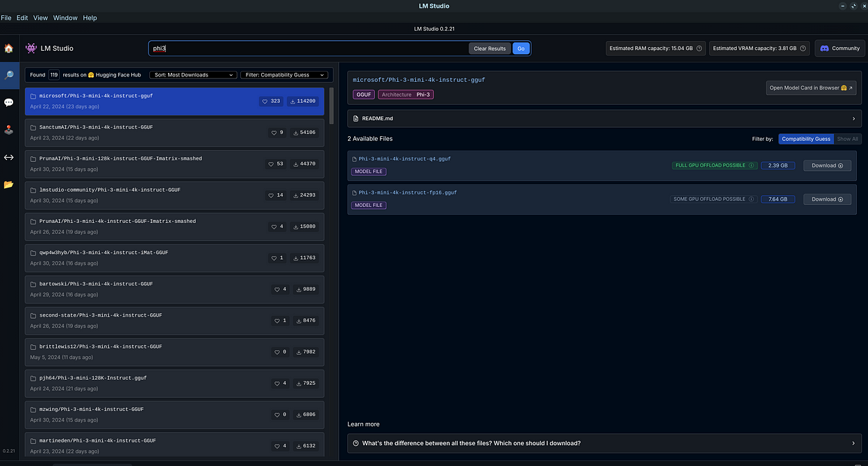
Task: Open the Local Server arrows icon
Action: (8, 157)
